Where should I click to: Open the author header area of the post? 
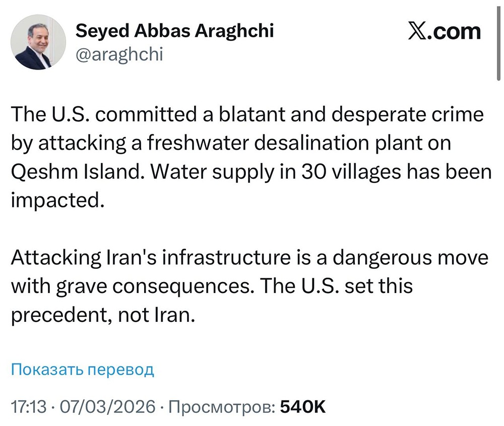(151, 40)
